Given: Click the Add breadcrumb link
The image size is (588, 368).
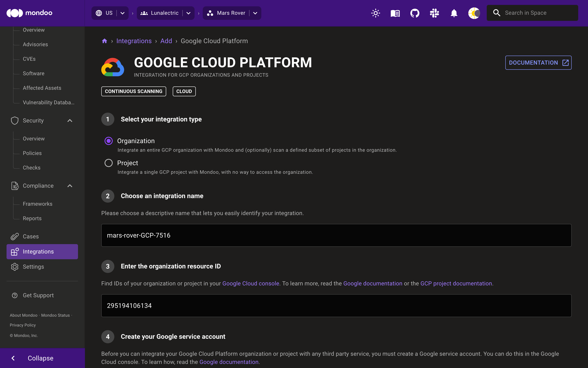Looking at the screenshot, I should click(x=166, y=41).
